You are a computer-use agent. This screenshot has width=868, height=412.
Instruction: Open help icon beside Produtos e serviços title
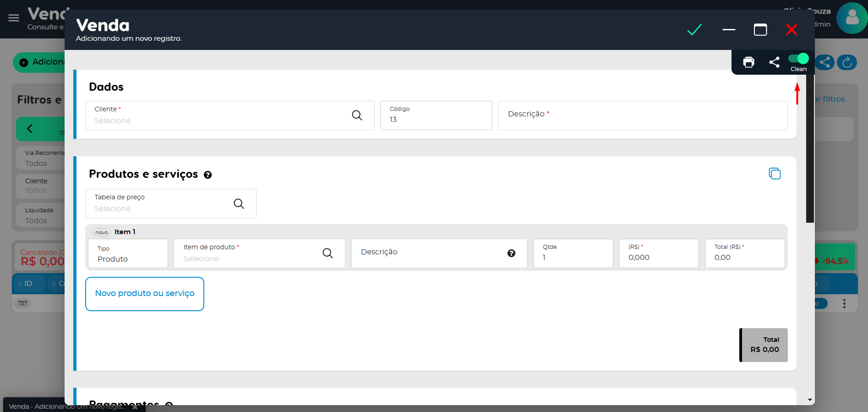[208, 175]
